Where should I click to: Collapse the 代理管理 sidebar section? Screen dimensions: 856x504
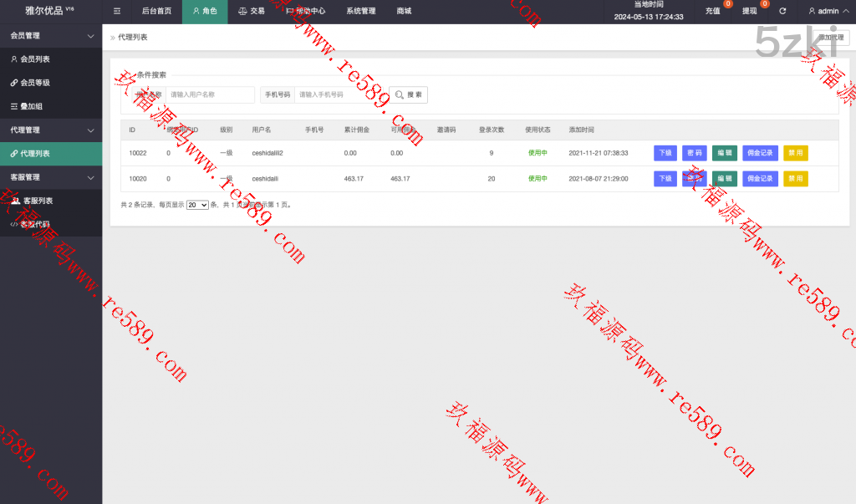(x=50, y=130)
